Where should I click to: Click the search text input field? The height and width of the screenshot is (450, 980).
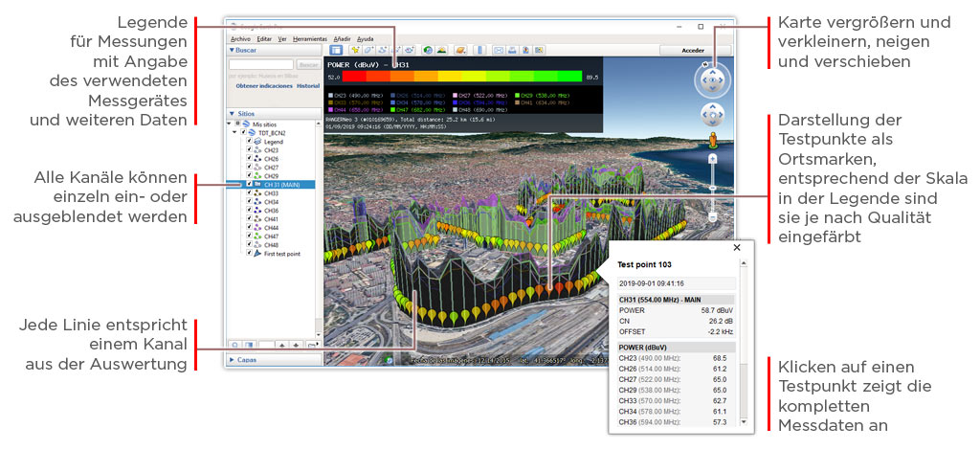tap(260, 64)
